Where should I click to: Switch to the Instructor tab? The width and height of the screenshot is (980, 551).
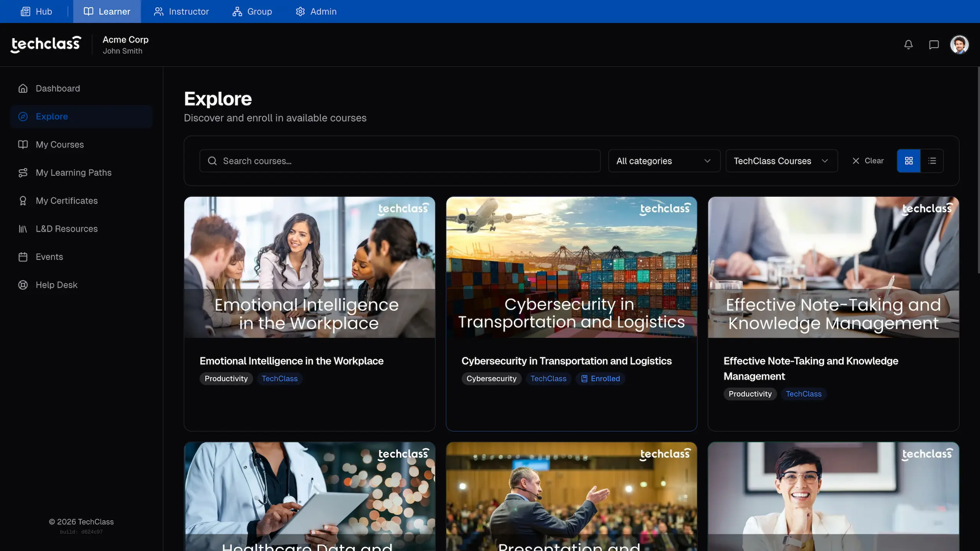181,11
